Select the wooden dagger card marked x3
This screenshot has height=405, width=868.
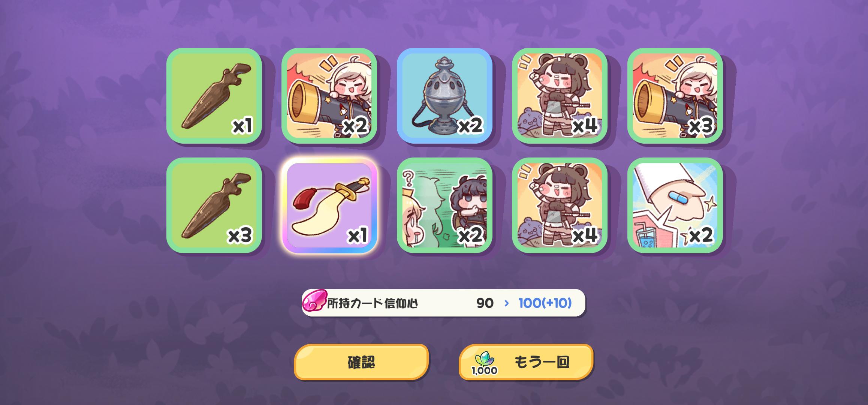point(214,205)
